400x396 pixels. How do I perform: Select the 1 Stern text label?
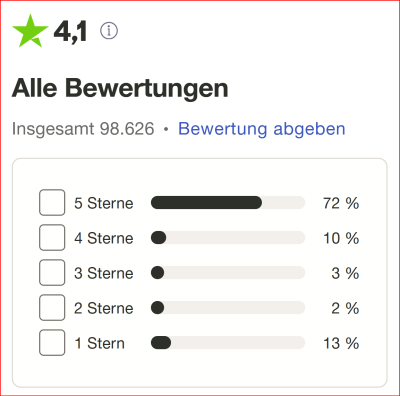pyautogui.click(x=99, y=343)
